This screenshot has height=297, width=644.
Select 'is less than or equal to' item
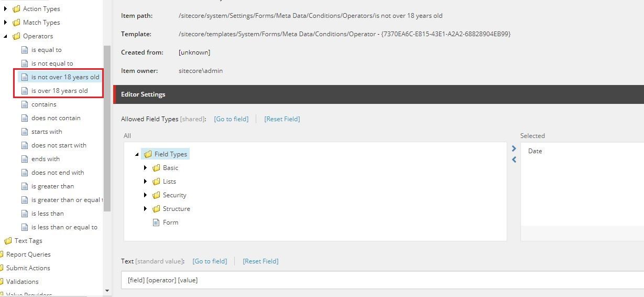coord(64,227)
